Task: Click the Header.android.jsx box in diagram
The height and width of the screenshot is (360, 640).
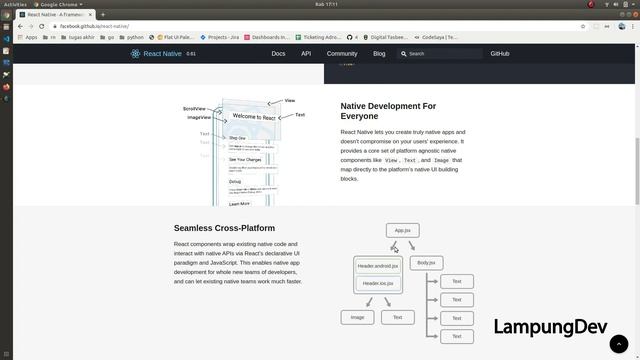Action: click(378, 266)
